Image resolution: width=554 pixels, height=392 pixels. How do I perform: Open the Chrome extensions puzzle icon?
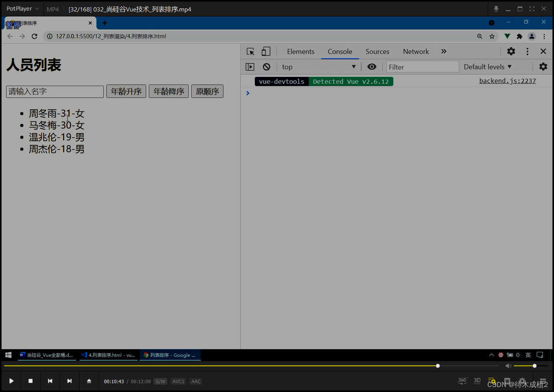[x=519, y=36]
